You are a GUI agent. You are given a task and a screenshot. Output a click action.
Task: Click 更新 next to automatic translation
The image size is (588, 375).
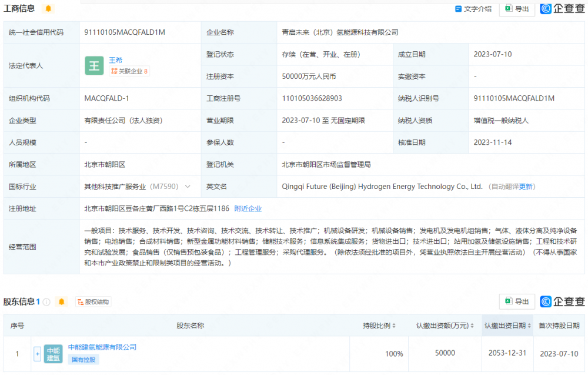(x=526, y=187)
